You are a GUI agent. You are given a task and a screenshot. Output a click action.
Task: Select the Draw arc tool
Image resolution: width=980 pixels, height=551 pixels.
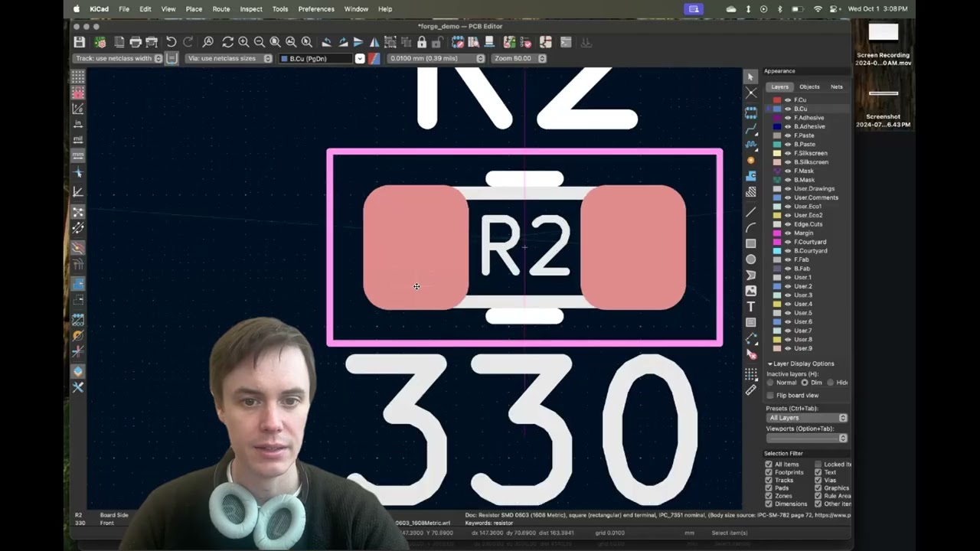tap(751, 227)
